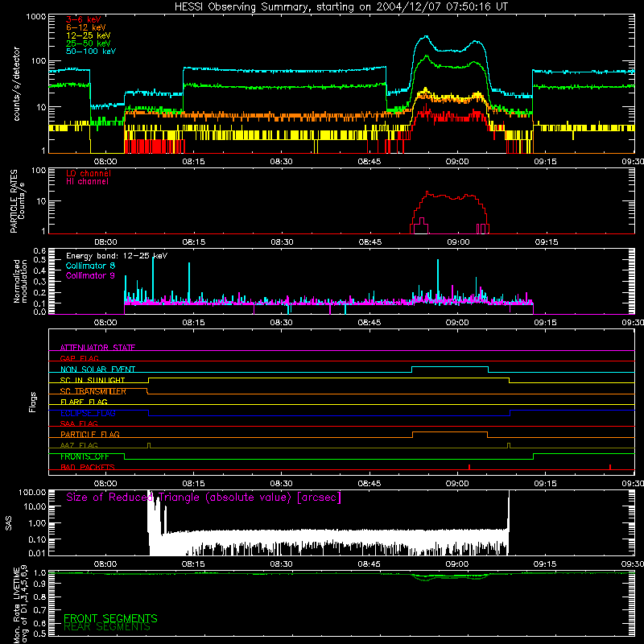
Task: Click the 1000 y-axis tick label
Action: click(35, 17)
